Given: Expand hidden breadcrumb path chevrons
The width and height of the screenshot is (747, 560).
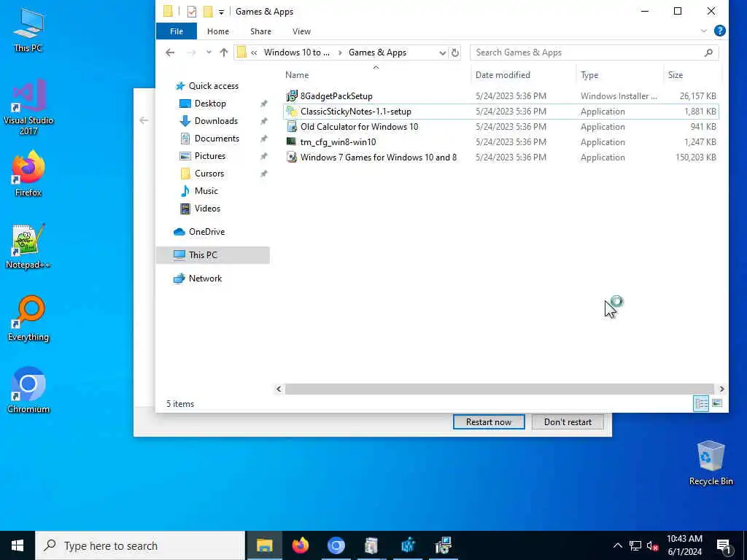Looking at the screenshot, I should pos(254,52).
